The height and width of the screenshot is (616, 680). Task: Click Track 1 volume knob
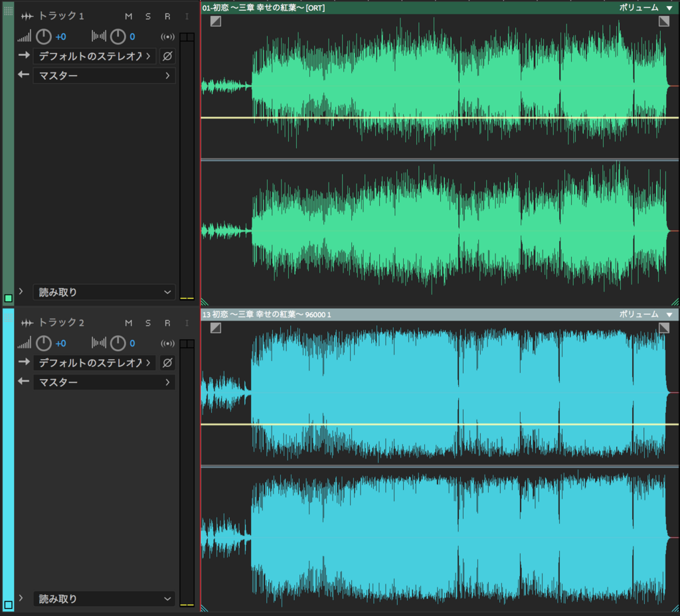43,37
